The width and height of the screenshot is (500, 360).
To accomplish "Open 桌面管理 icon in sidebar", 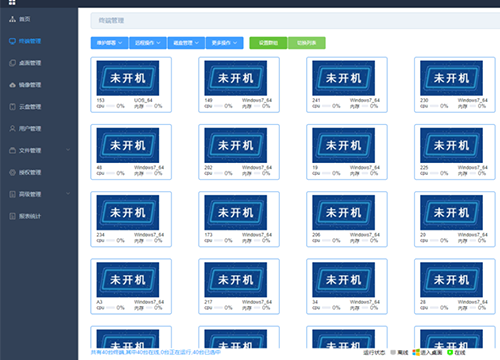I will tap(12, 63).
